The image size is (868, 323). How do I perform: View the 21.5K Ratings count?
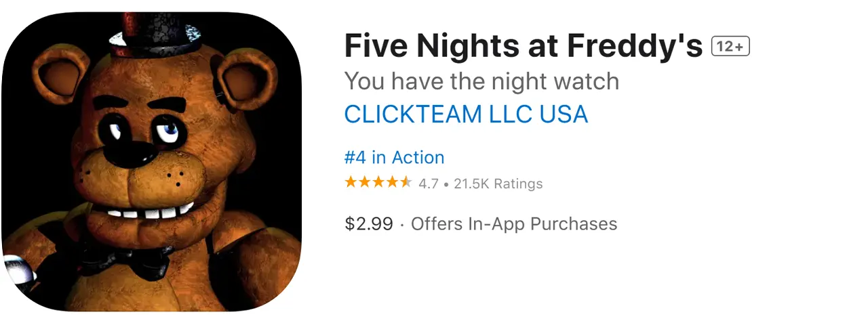(x=498, y=184)
